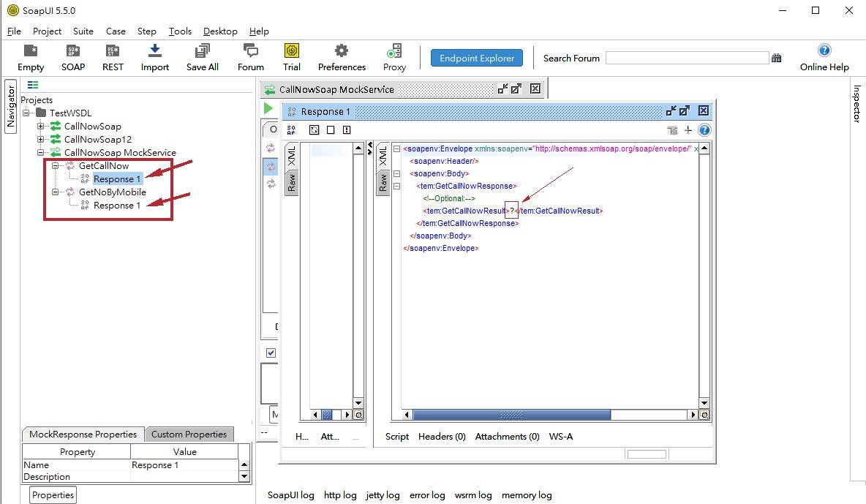
Task: Maximize the Response 1 internal window
Action: tap(685, 111)
